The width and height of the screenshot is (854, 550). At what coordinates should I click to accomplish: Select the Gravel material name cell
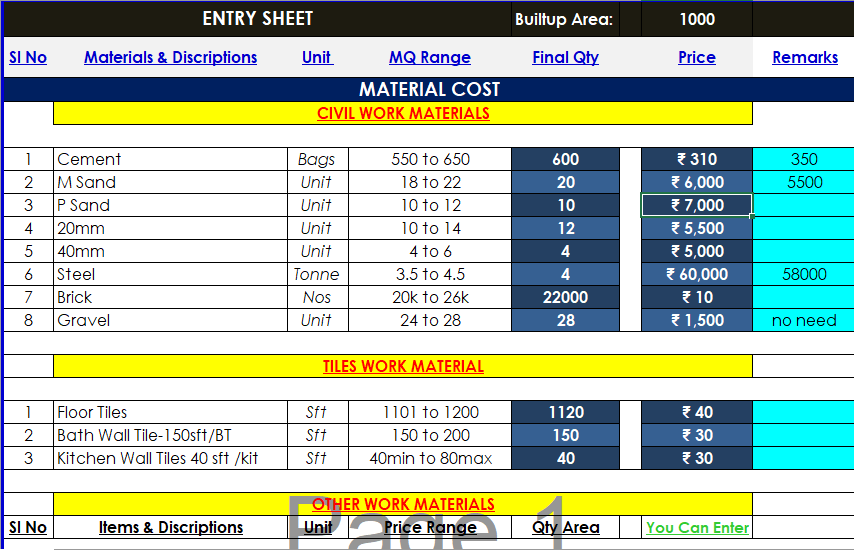pos(170,320)
